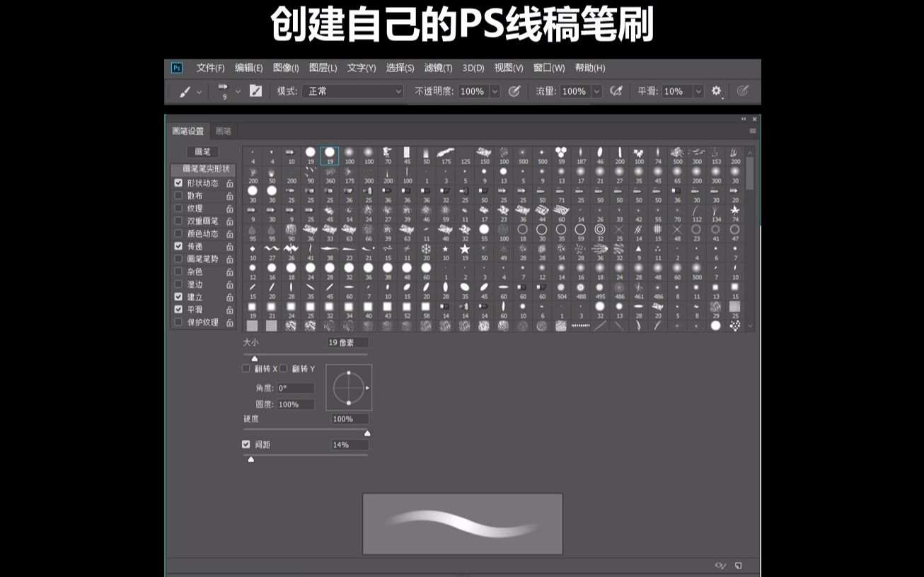Click the lock icon beside 散布

coord(230,196)
